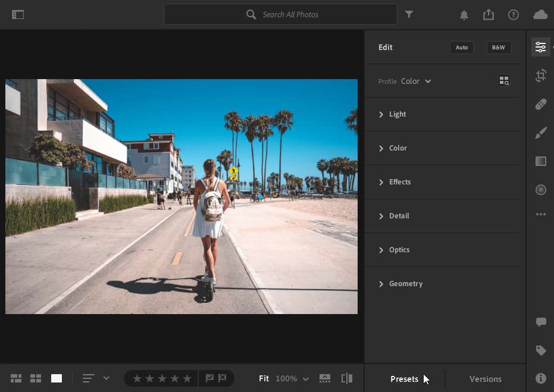Open the three-dots more options
Viewport: 554px width, 392px height.
[540, 214]
